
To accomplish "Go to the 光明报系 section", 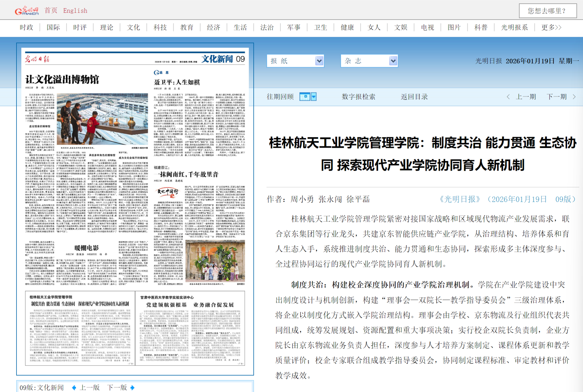I will (514, 28).
